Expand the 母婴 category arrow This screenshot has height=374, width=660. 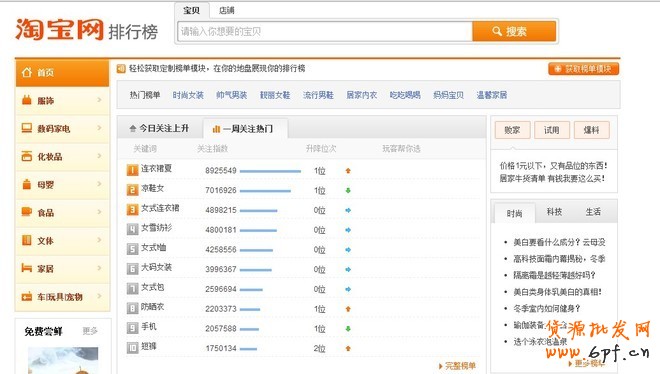tap(99, 184)
